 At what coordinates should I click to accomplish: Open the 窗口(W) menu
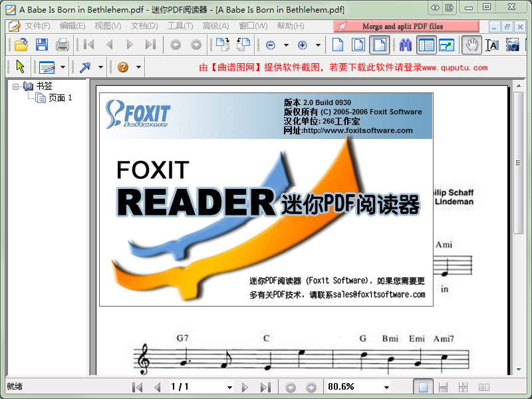pos(253,26)
